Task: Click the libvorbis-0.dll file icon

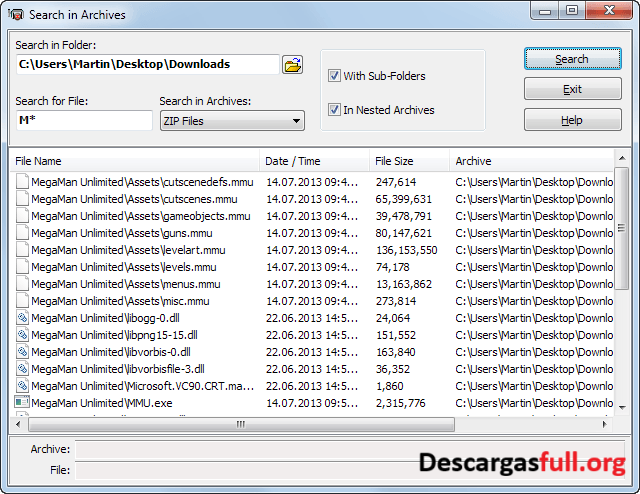Action: point(22,352)
